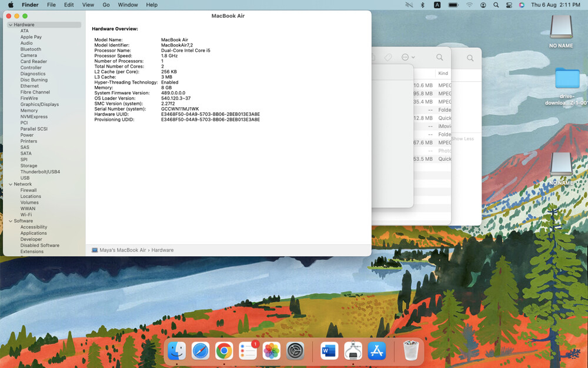Image resolution: width=588 pixels, height=368 pixels.
Task: Click the Kind column header in Finder
Action: click(443, 73)
